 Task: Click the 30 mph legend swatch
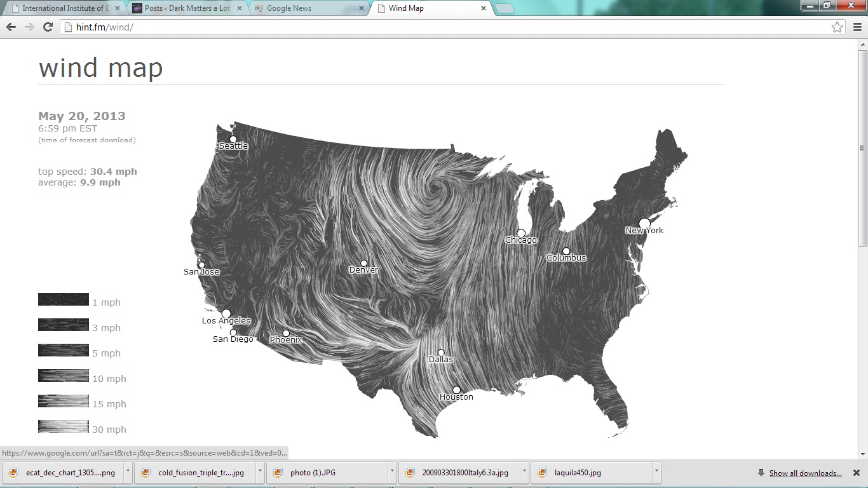click(64, 426)
